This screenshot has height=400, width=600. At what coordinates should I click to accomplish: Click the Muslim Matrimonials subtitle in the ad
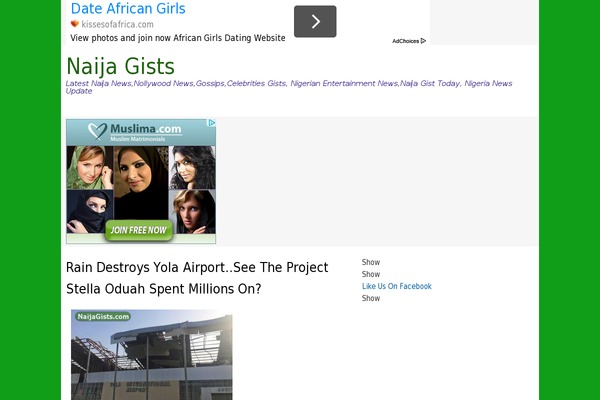tap(137, 139)
